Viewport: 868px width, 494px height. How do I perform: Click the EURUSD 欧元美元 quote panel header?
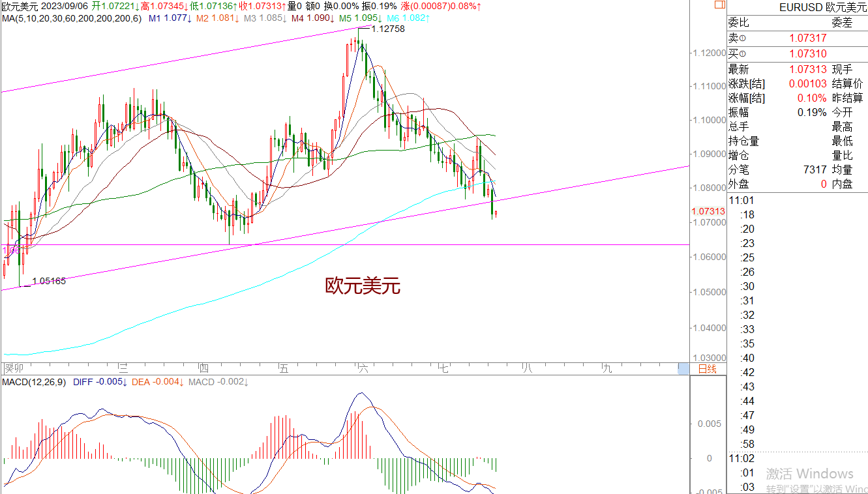coord(822,7)
